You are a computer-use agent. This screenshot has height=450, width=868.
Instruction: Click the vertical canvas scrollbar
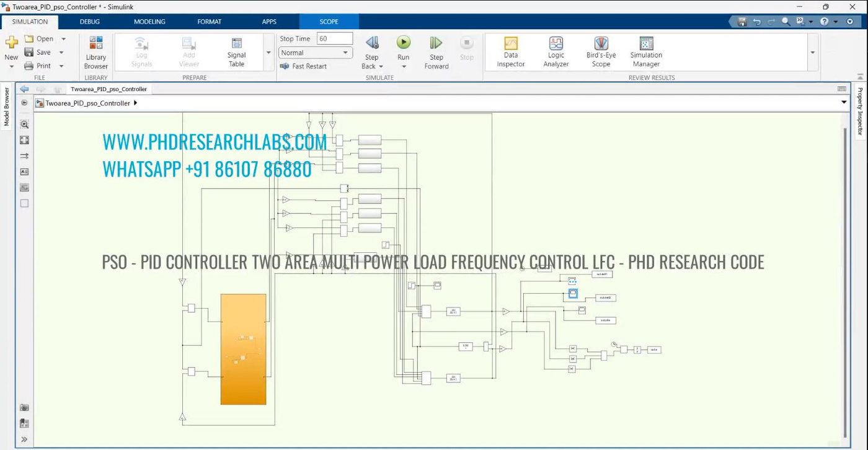844,281
